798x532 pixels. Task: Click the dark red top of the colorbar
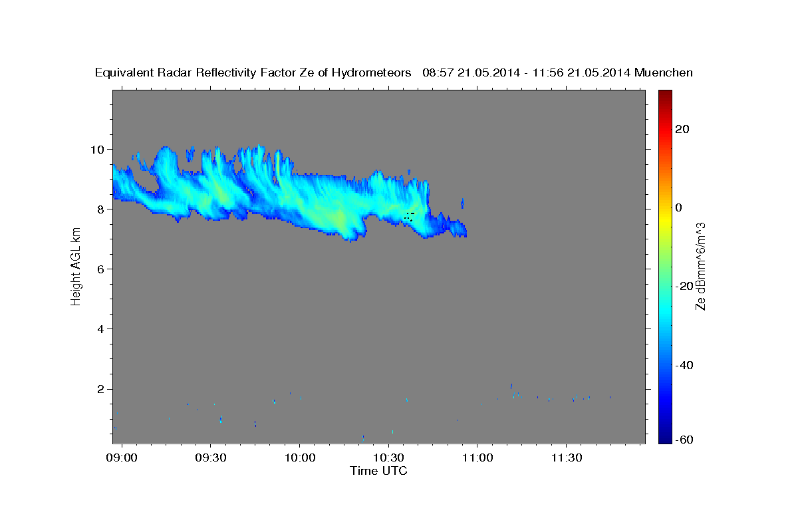[x=665, y=95]
